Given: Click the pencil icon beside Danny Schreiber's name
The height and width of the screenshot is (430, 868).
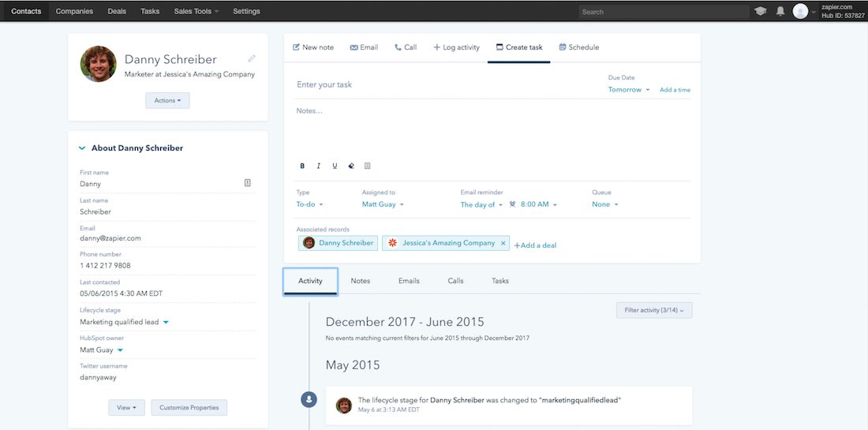Looking at the screenshot, I should click(x=252, y=58).
